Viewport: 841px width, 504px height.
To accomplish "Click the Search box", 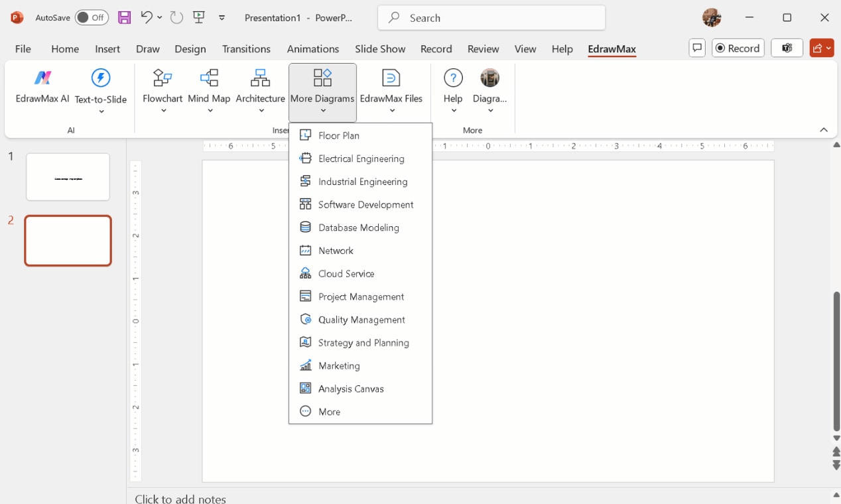I will tap(491, 18).
